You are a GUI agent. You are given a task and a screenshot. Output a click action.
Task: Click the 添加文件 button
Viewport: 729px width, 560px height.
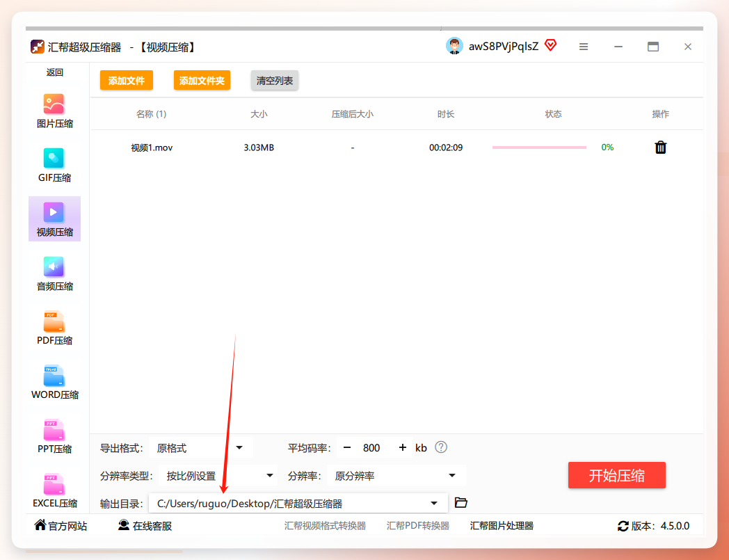pos(127,81)
